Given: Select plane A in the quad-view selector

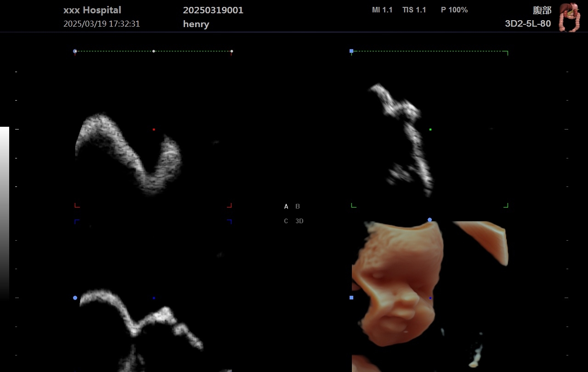Looking at the screenshot, I should (286, 207).
